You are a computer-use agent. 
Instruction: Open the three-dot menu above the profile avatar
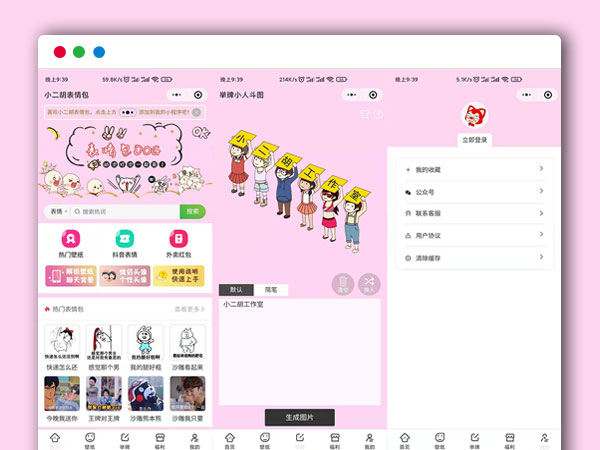point(527,95)
